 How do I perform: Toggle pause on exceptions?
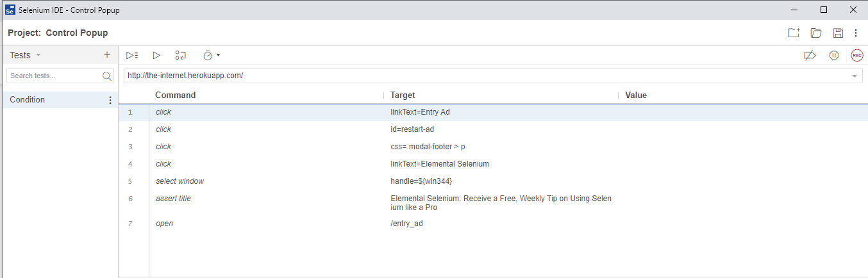(x=833, y=56)
